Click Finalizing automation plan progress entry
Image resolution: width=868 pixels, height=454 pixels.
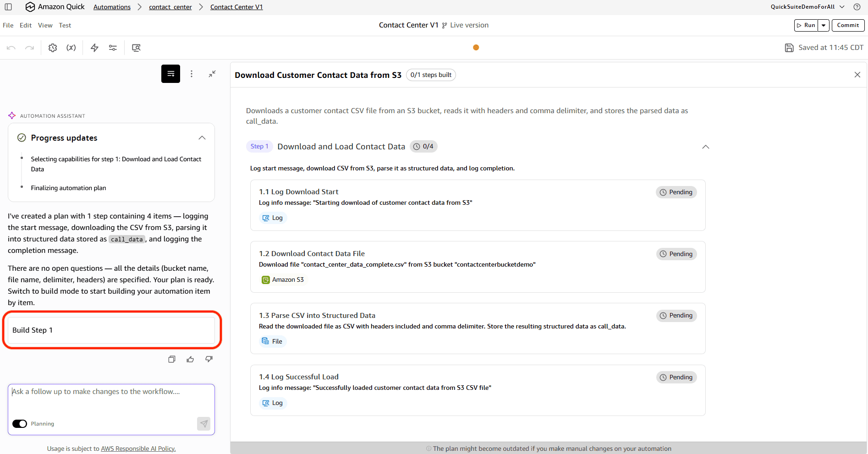(x=68, y=188)
